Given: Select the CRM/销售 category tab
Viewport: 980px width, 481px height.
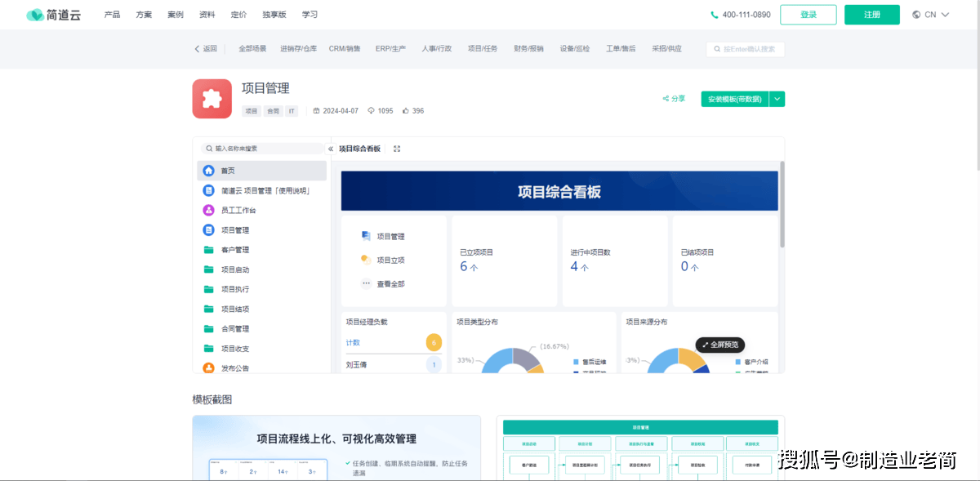Looking at the screenshot, I should pyautogui.click(x=345, y=49).
